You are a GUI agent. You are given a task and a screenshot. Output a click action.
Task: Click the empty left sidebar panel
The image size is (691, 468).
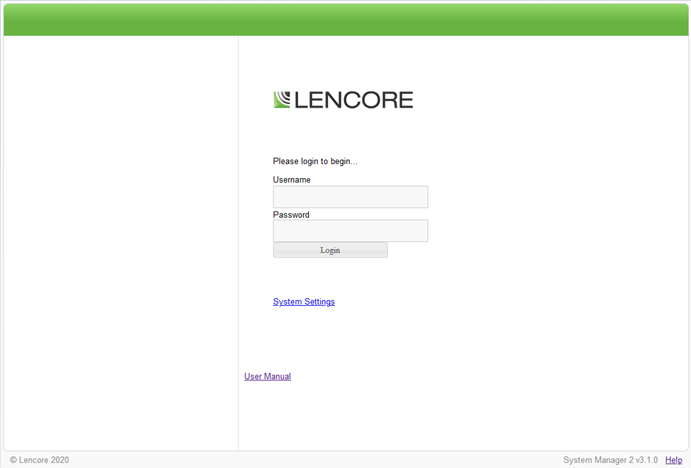120,240
